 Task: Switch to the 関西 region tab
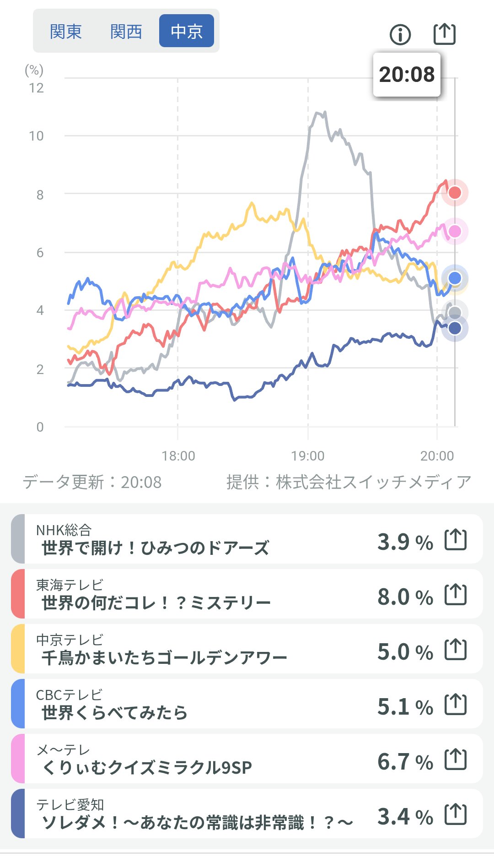[x=126, y=31]
